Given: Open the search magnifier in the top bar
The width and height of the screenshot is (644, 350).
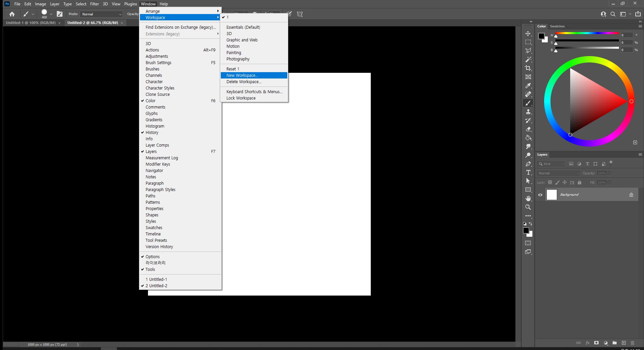Looking at the screenshot, I should [613, 14].
